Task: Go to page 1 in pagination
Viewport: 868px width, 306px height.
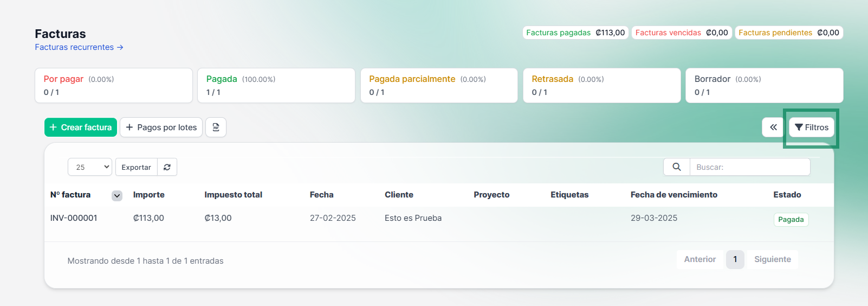Action: [x=735, y=259]
